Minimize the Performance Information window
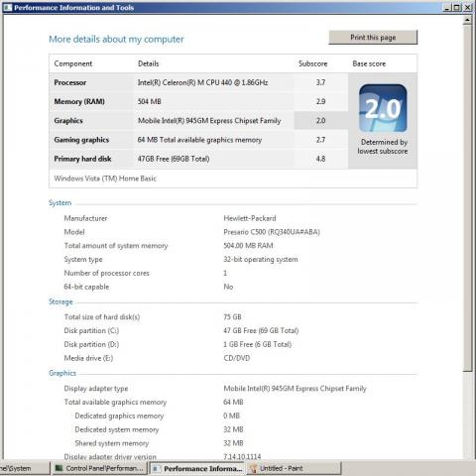This screenshot has height=476, width=476. tap(447, 7)
